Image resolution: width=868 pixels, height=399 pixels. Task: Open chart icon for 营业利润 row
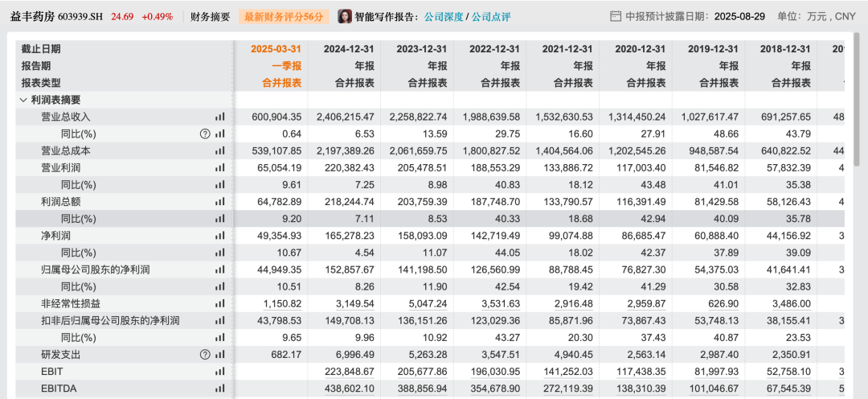tap(219, 168)
